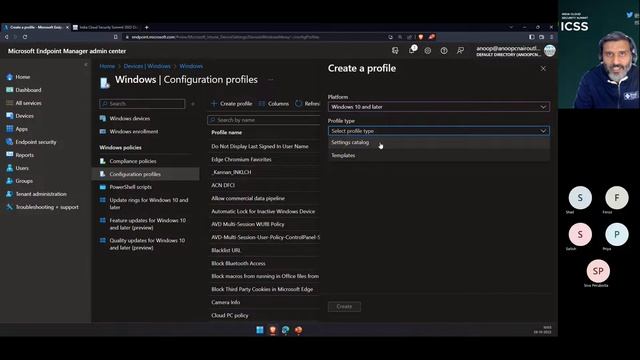This screenshot has width=640, height=360.
Task: Click the Search by name field
Action: click(x=264, y=120)
